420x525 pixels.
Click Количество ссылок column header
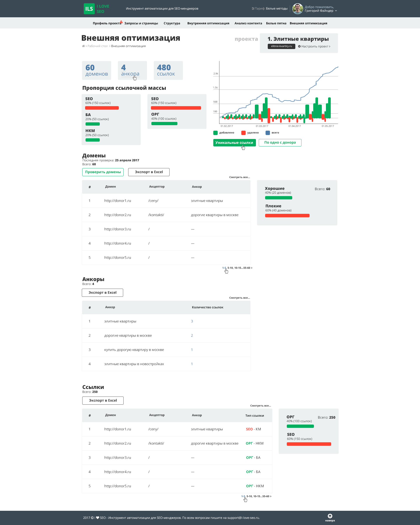[x=207, y=307]
